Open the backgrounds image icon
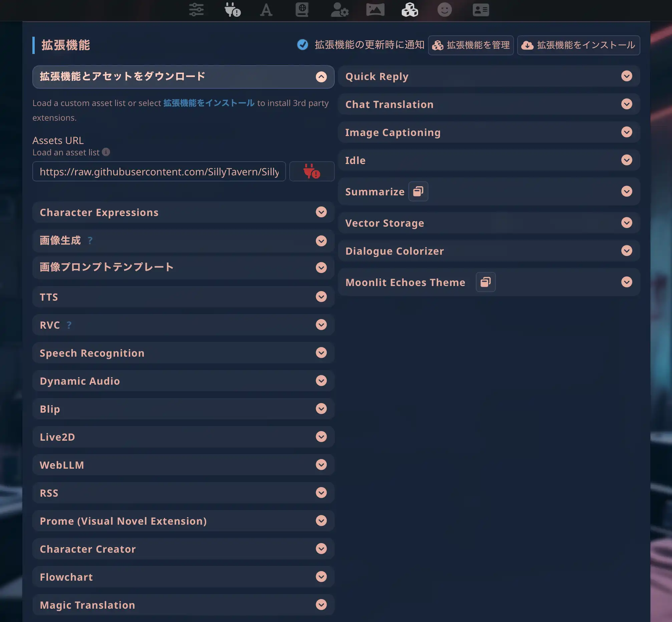The width and height of the screenshot is (672, 622). point(375,10)
